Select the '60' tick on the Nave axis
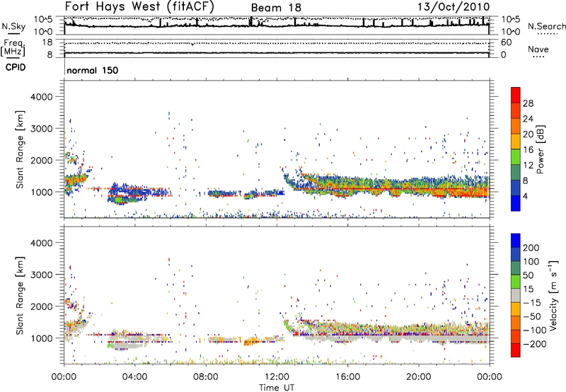 click(x=506, y=42)
